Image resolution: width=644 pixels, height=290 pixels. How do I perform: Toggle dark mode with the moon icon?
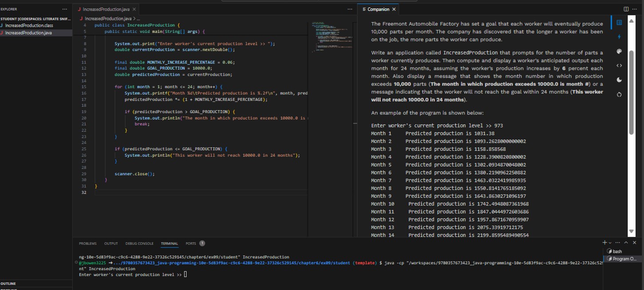pos(619,80)
